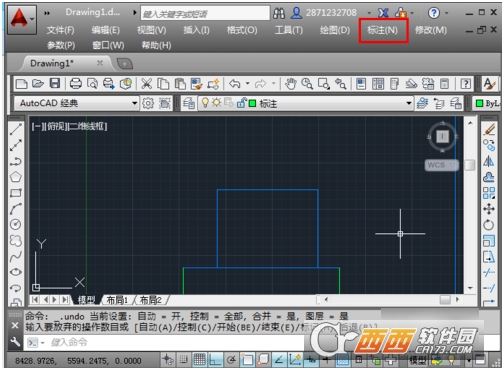The image size is (504, 370).
Task: Save drawing with the floppy disk icon
Action: click(x=55, y=84)
